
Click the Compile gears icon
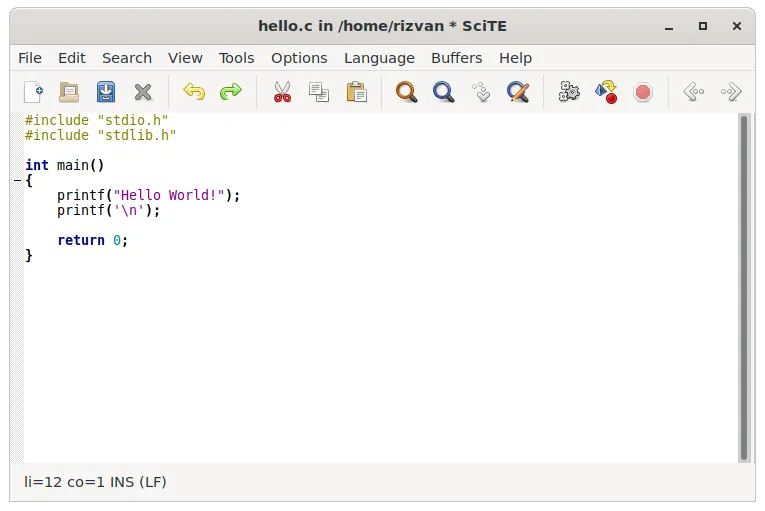[x=569, y=92]
